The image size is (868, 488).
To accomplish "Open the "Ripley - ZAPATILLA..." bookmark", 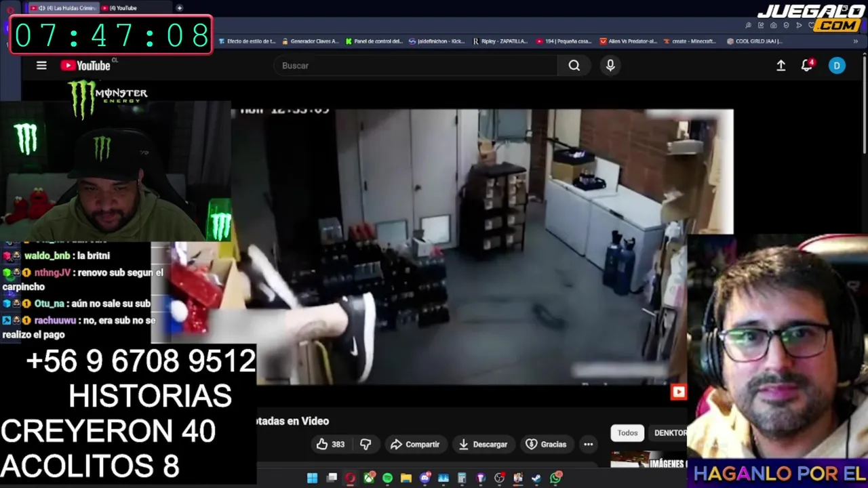I will pyautogui.click(x=500, y=41).
